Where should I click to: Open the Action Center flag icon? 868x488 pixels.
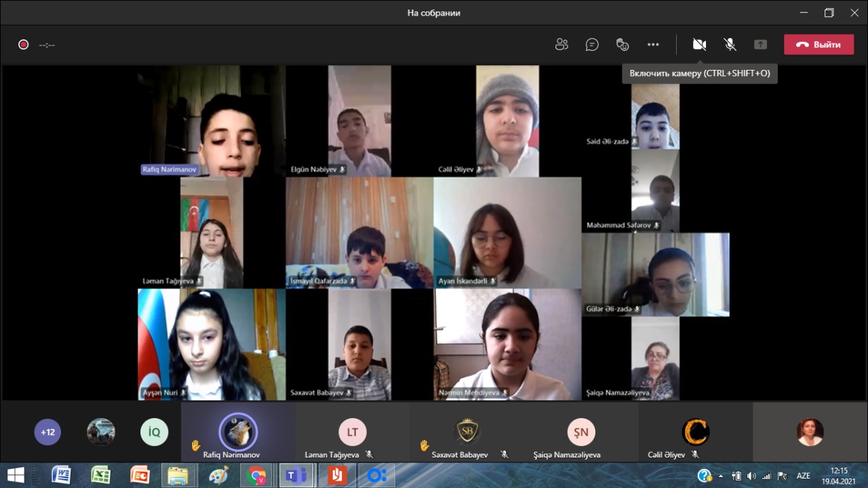pyautogui.click(x=782, y=476)
